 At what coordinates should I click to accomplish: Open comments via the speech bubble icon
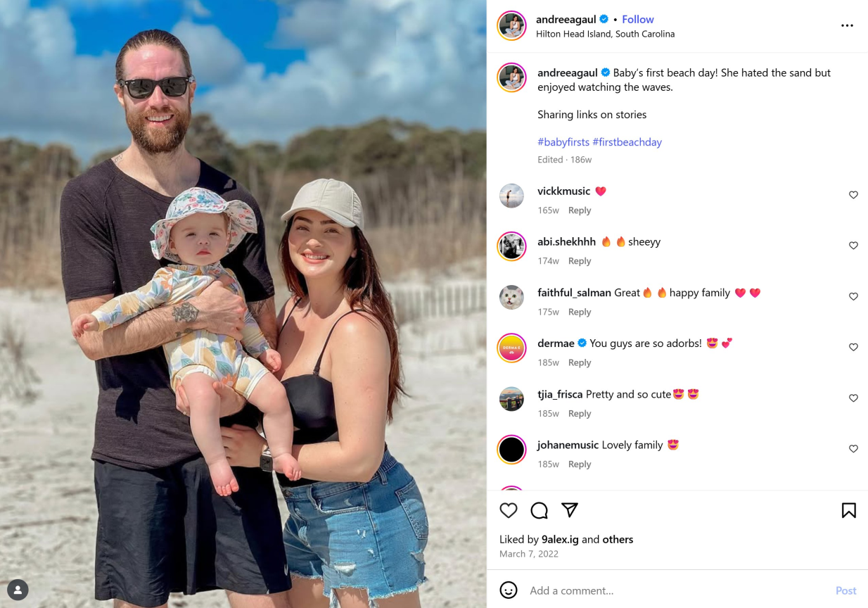tap(540, 510)
